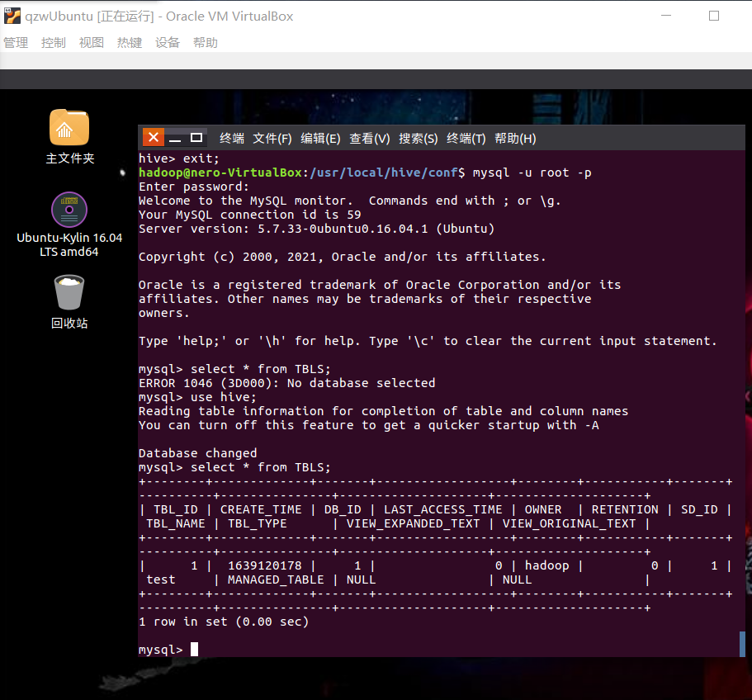Open VirtualBox 热键 menu
The height and width of the screenshot is (700, 752).
[130, 43]
